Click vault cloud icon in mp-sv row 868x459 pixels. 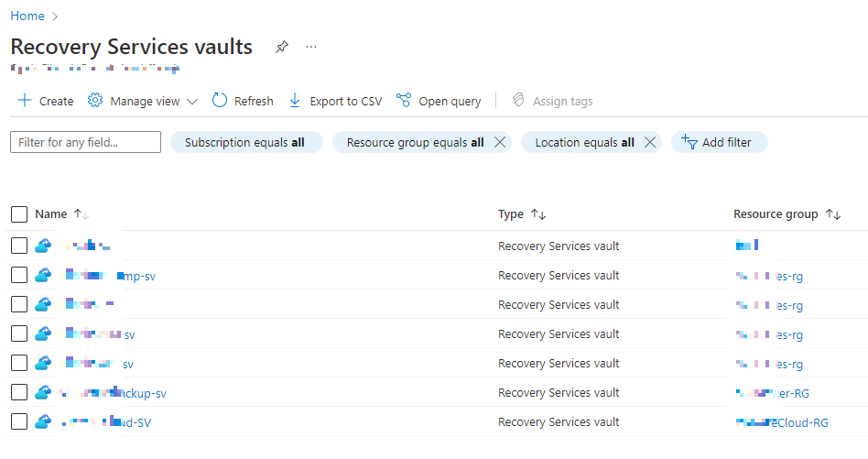click(x=43, y=275)
